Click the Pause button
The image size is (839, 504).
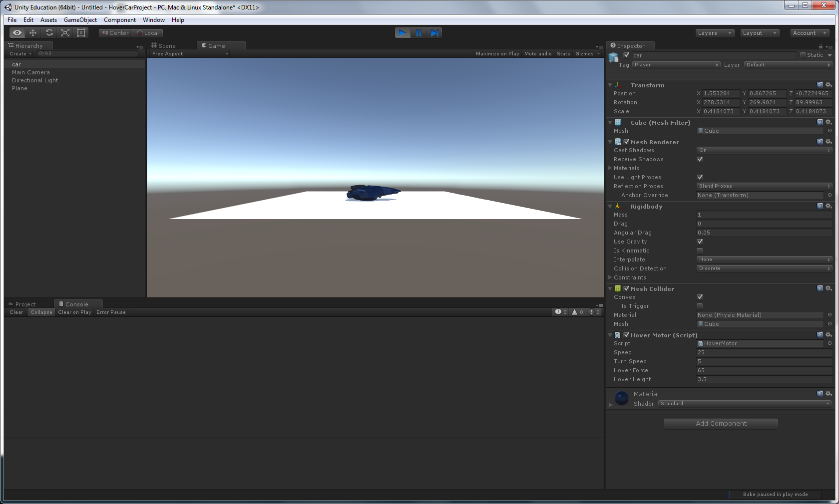pos(419,33)
